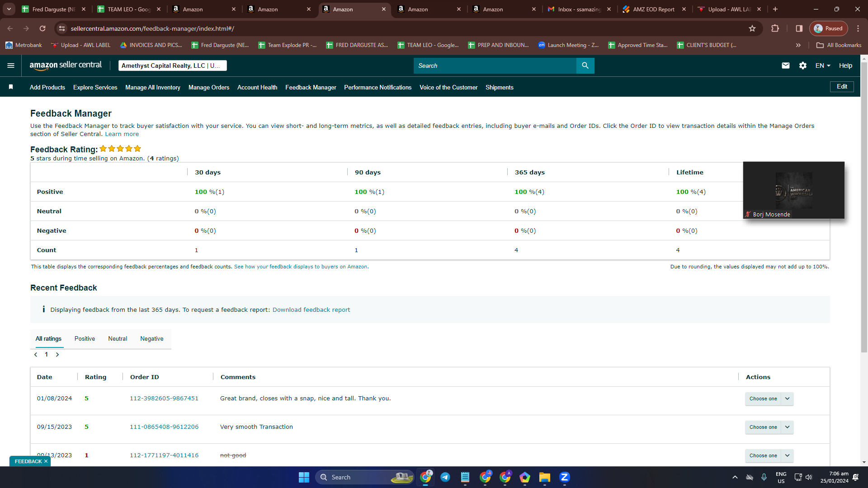Open the account switcher Amethyst Capital Realty
868x488 pixels.
(x=172, y=66)
